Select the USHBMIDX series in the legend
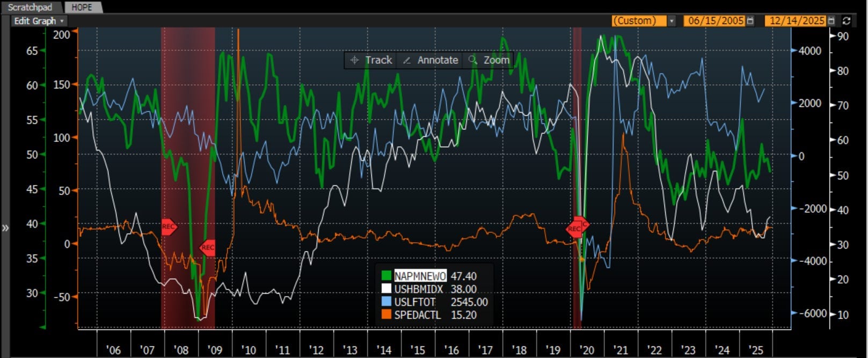Image resolution: width=868 pixels, height=358 pixels. pos(419,289)
